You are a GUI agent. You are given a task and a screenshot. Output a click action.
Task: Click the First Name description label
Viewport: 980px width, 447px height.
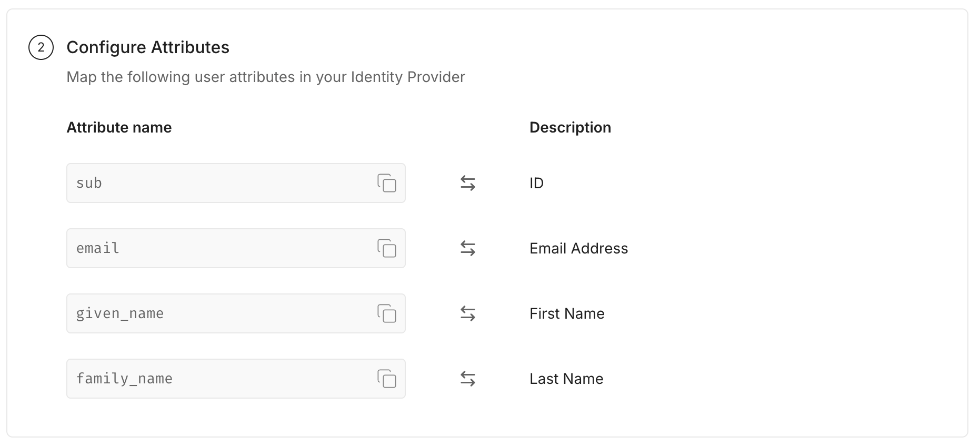pyautogui.click(x=566, y=313)
